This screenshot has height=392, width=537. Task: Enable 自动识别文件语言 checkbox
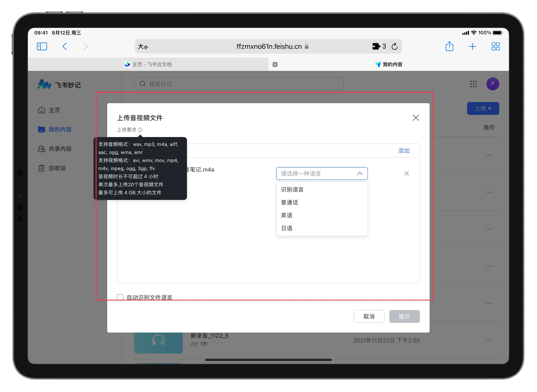[120, 297]
